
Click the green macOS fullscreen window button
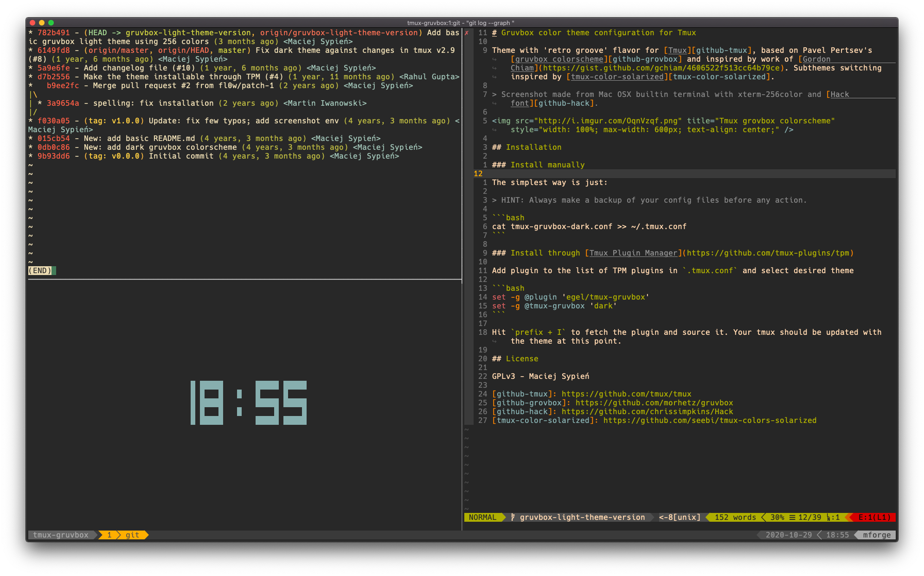(51, 23)
